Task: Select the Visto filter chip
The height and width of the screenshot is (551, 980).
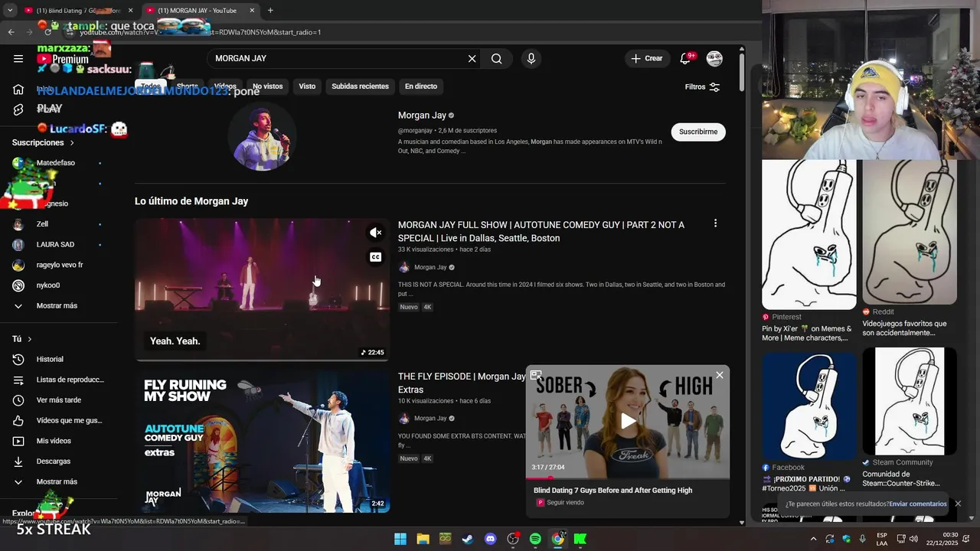Action: (x=307, y=86)
